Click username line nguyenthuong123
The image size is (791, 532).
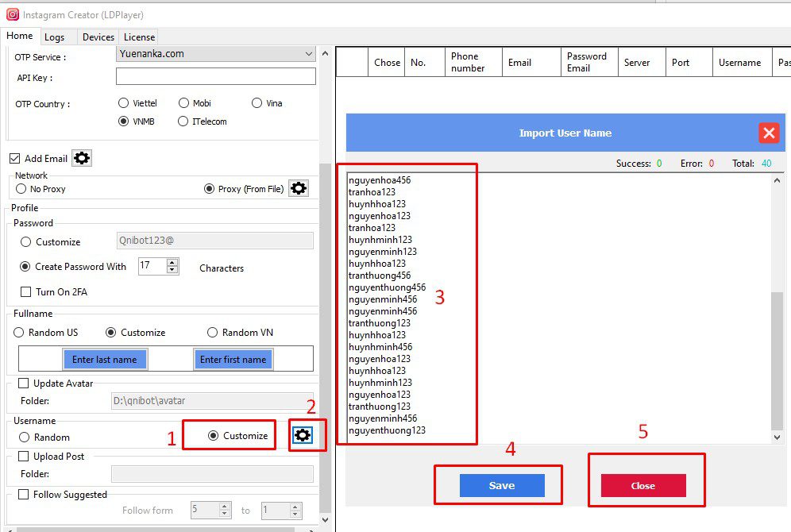point(387,430)
